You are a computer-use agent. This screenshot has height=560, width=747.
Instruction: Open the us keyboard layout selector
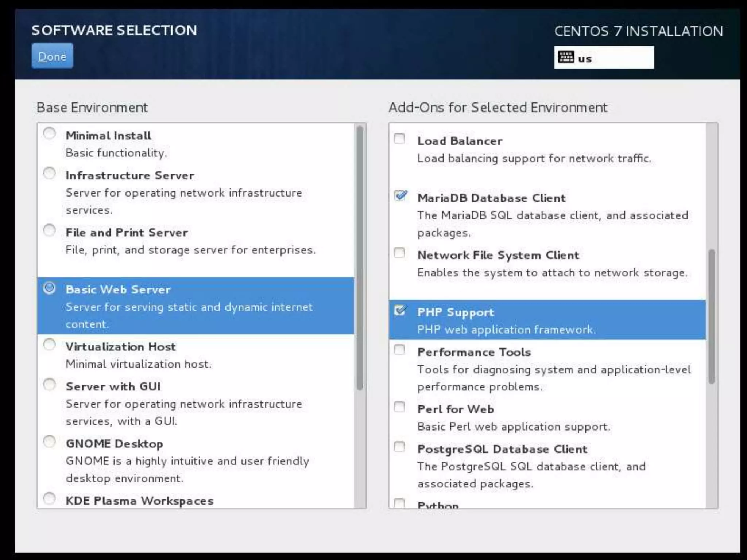pyautogui.click(x=604, y=58)
